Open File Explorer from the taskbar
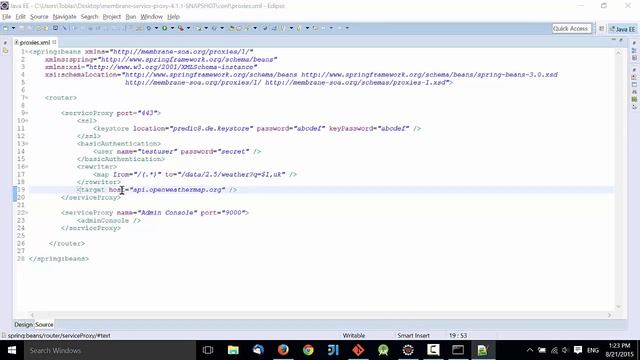The width and height of the screenshot is (640, 360). tap(233, 350)
